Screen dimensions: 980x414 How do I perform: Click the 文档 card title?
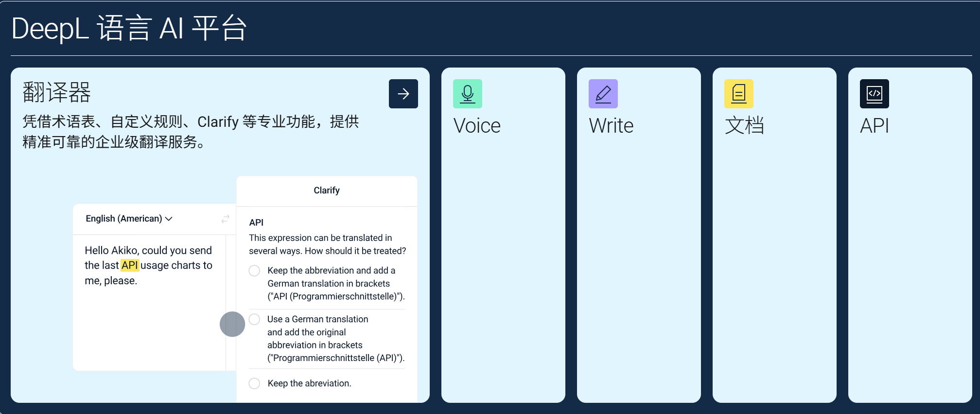744,126
